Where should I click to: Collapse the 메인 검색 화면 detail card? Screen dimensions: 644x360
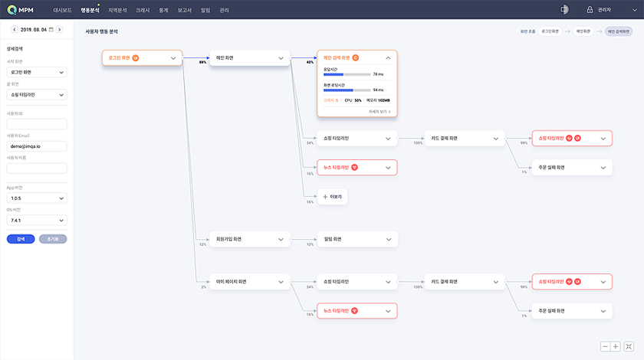point(388,57)
